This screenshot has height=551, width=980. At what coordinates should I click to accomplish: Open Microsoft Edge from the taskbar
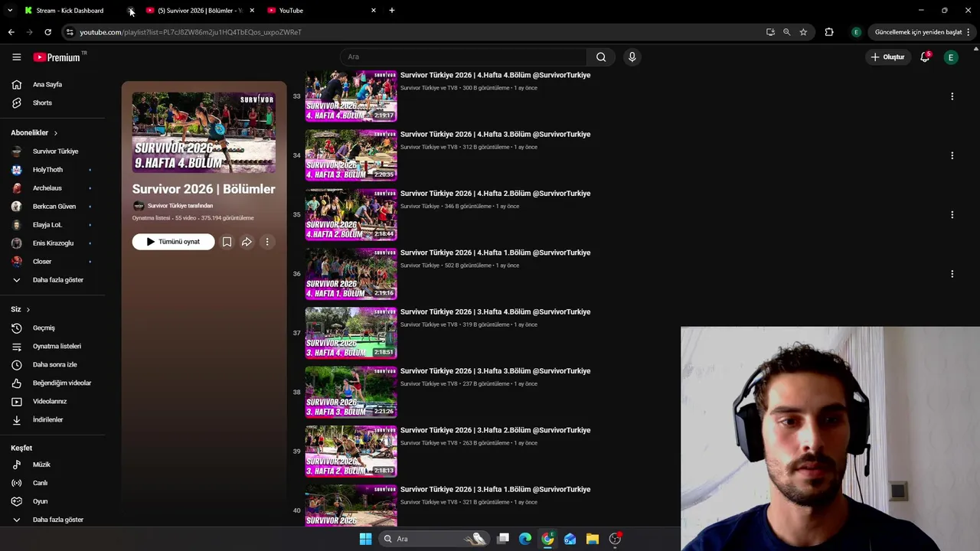(525, 539)
